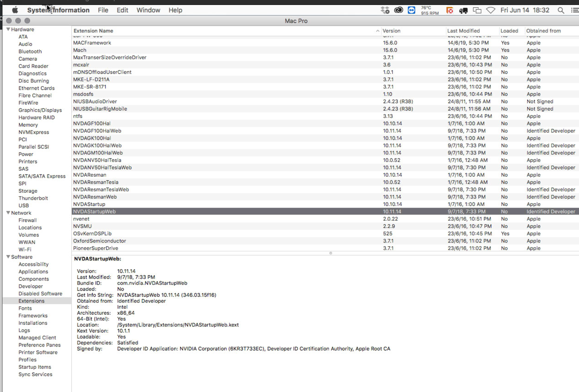The width and height of the screenshot is (579, 392).
Task: Select Bluetooth in the sidebar
Action: [x=30, y=51]
